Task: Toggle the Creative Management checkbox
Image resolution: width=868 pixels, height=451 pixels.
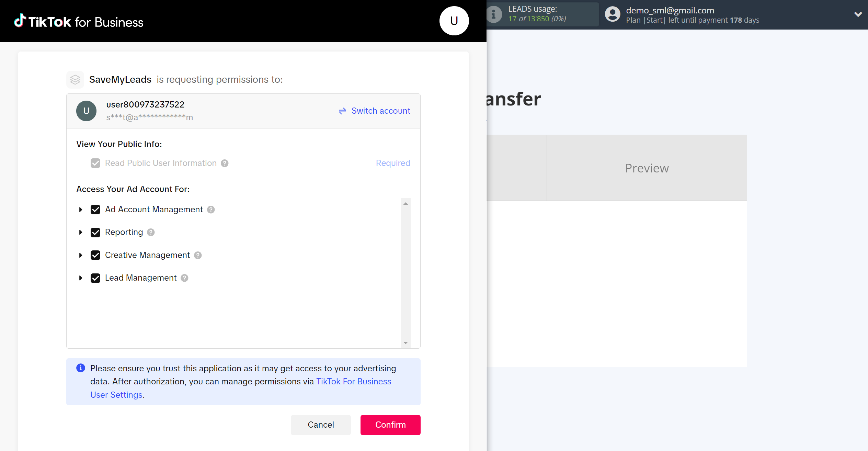Action: 95,255
